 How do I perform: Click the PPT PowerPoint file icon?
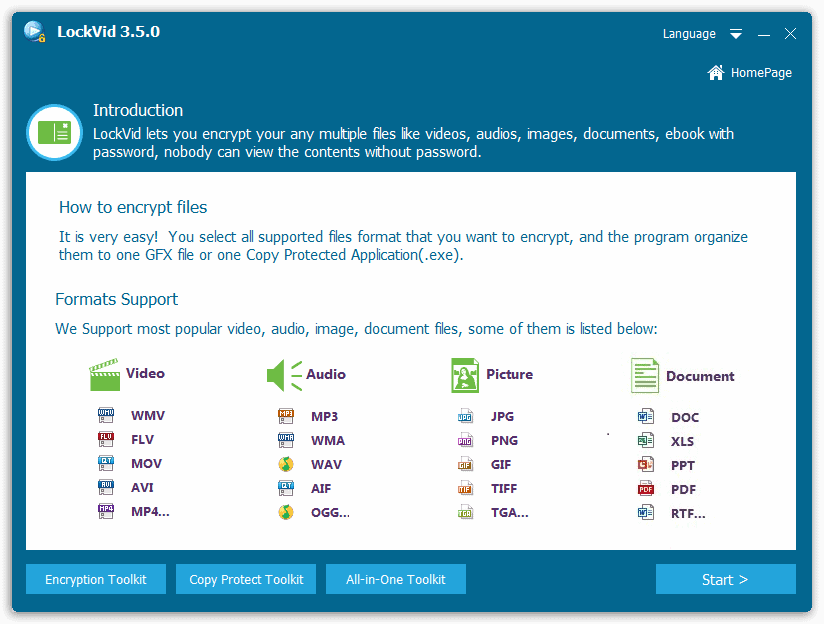click(645, 465)
